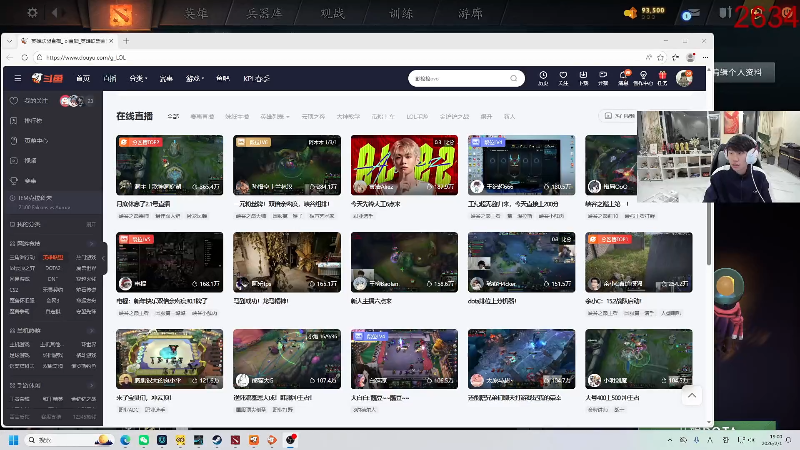Open the red gift box 任务 icon
This screenshot has height=450, width=800.
(x=662, y=78)
